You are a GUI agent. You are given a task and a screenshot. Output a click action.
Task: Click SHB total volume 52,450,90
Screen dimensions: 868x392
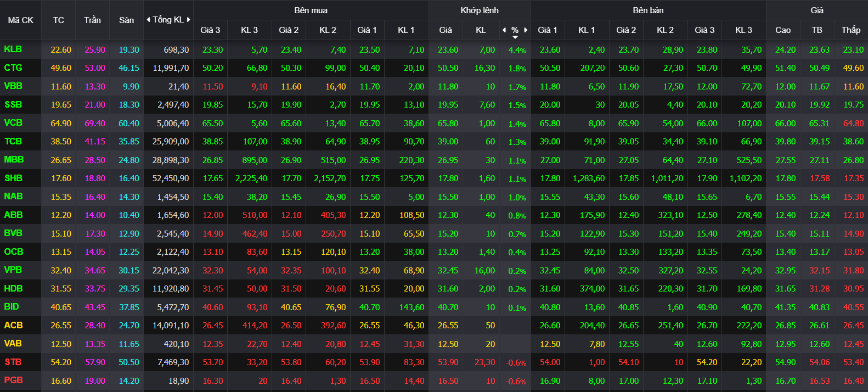[x=171, y=178]
